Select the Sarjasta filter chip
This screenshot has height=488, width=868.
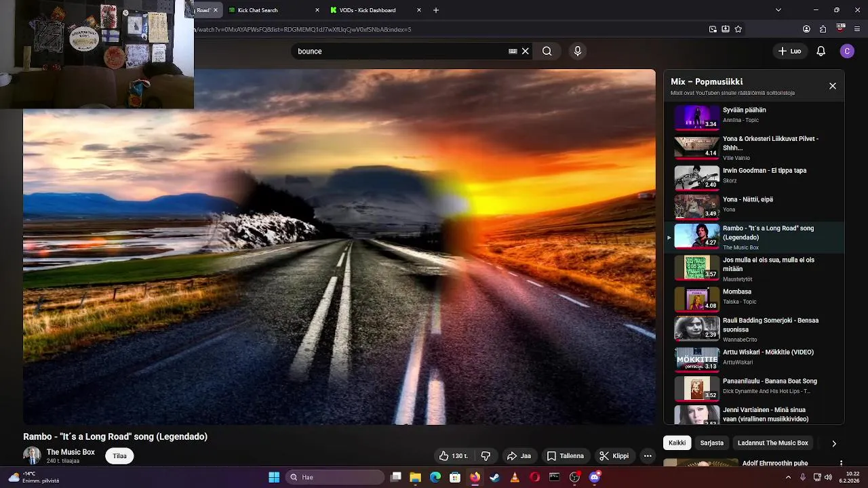[x=712, y=443]
